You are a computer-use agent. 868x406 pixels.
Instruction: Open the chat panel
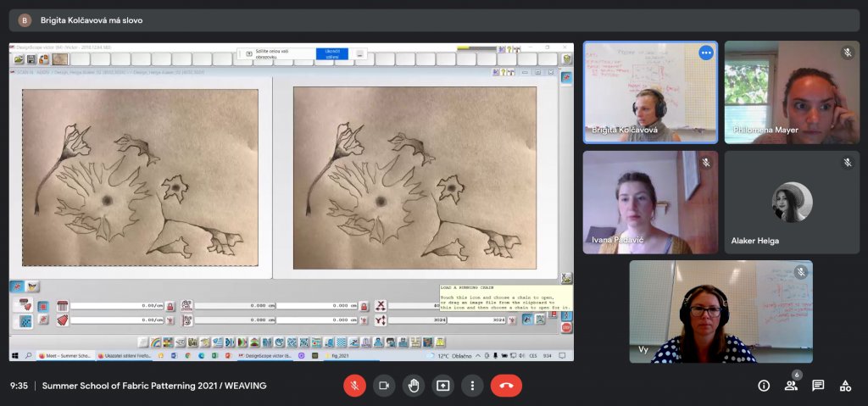(818, 386)
